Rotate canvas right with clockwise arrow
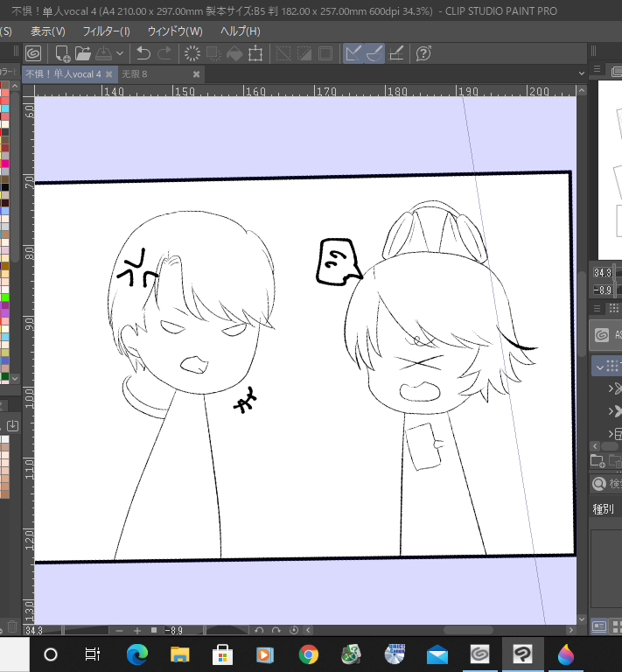The width and height of the screenshot is (622, 672). [276, 630]
